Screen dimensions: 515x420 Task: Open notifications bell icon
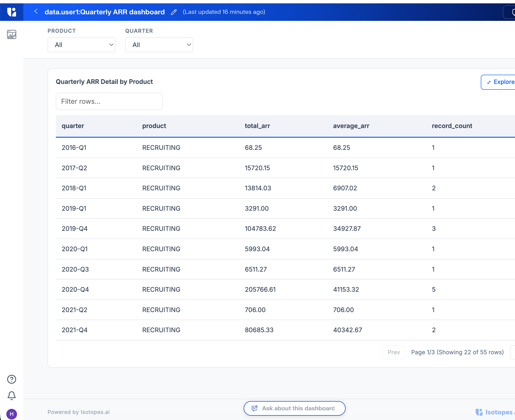pos(12,396)
